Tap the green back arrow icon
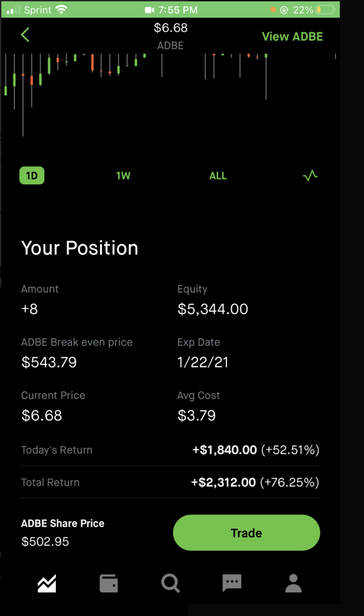Screen dimensions: 364x616 [x=25, y=35]
